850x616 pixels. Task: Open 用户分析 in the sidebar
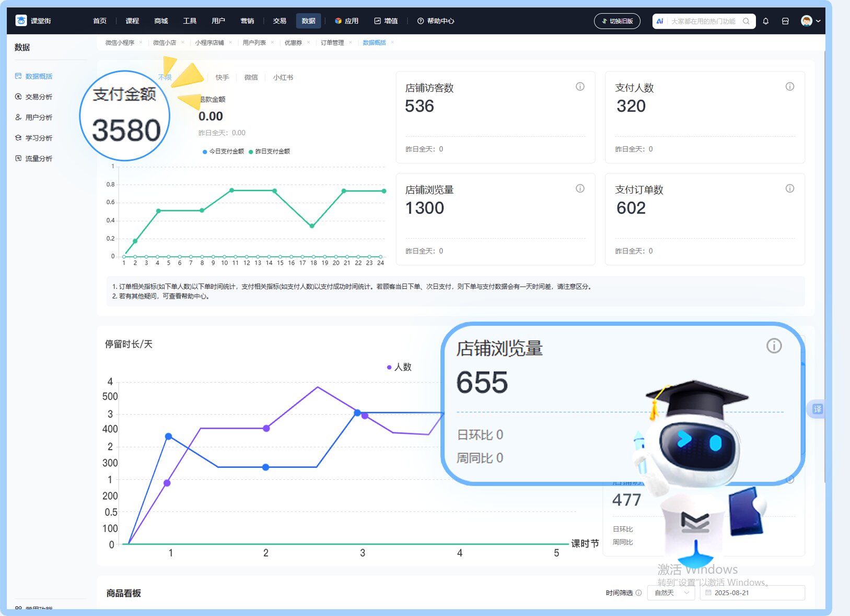coord(34,117)
